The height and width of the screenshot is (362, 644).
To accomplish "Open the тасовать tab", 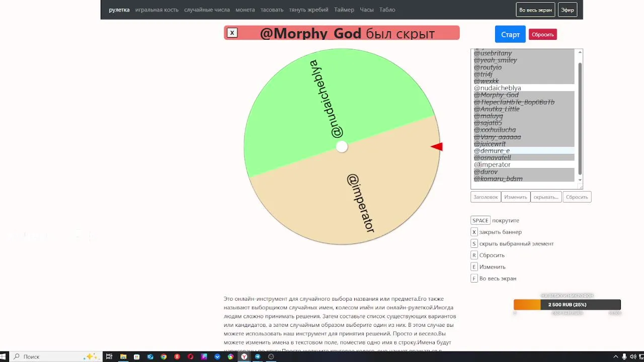I will tap(272, 10).
